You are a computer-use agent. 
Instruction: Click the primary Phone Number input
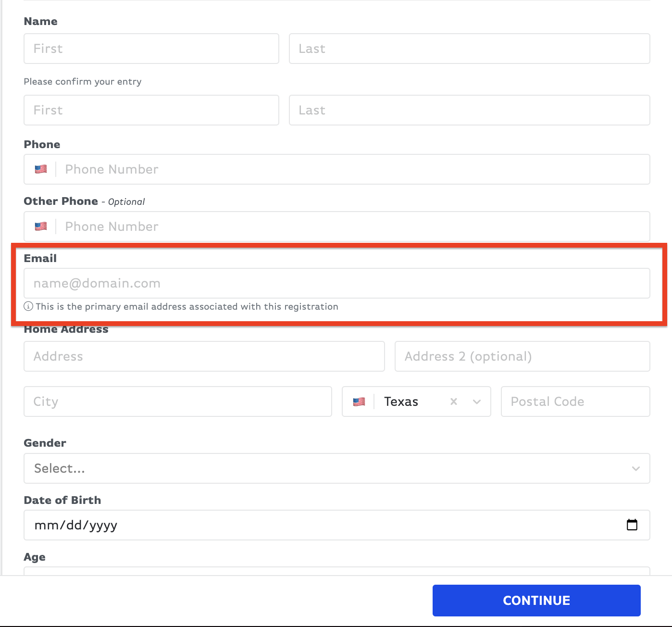click(x=356, y=169)
